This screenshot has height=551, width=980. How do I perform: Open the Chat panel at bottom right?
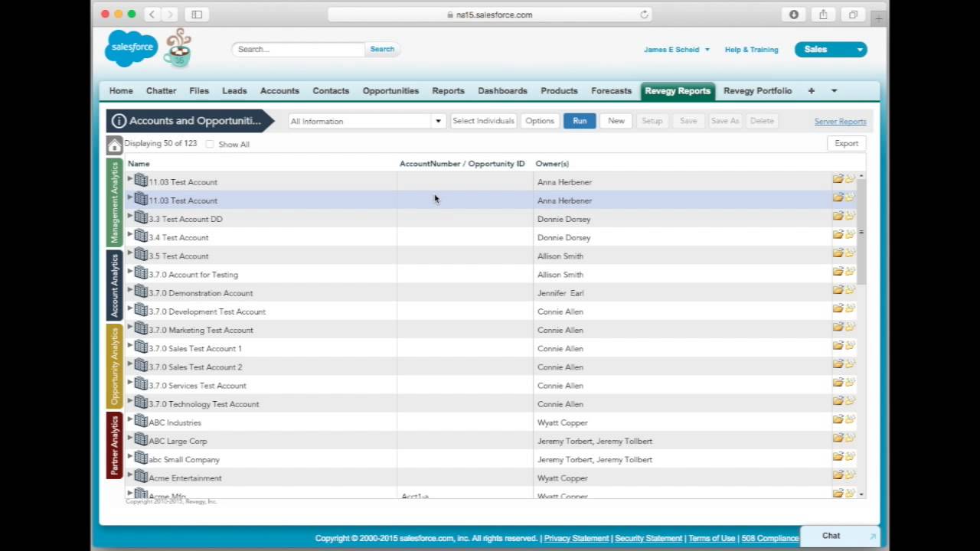[x=839, y=536]
